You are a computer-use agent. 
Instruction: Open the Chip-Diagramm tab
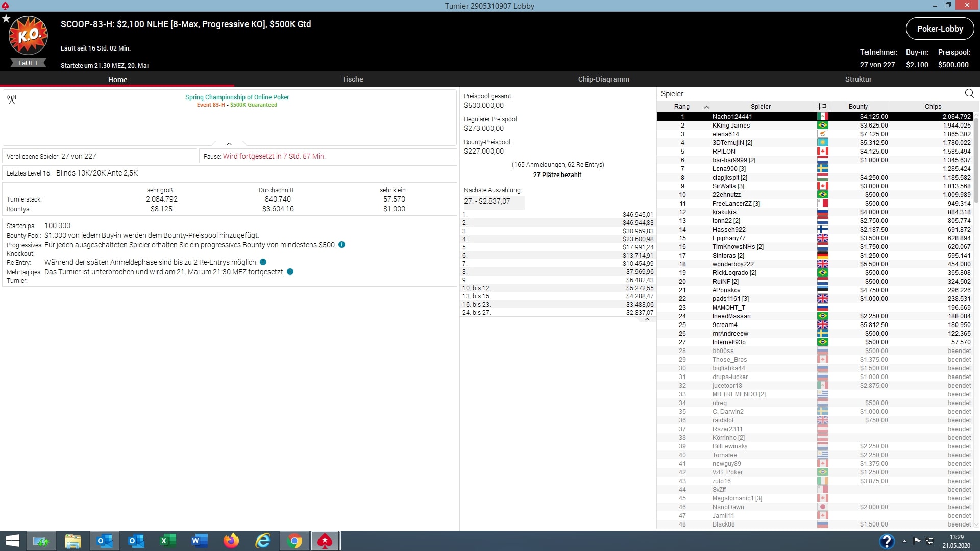click(x=603, y=79)
